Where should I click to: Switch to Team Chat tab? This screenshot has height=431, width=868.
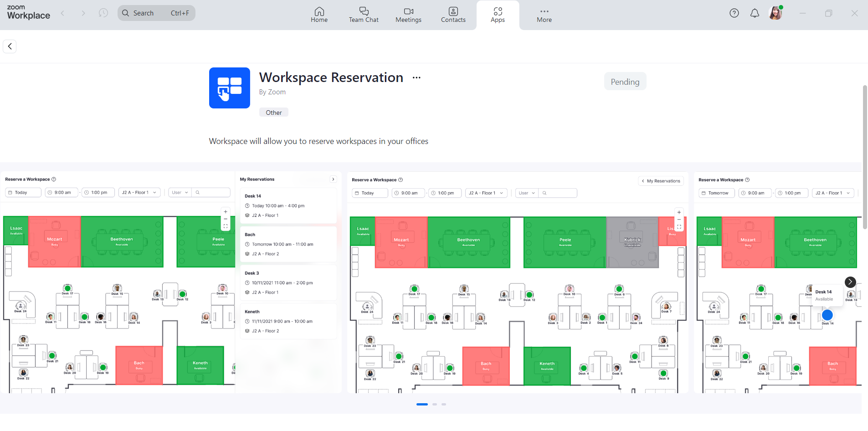[364, 15]
